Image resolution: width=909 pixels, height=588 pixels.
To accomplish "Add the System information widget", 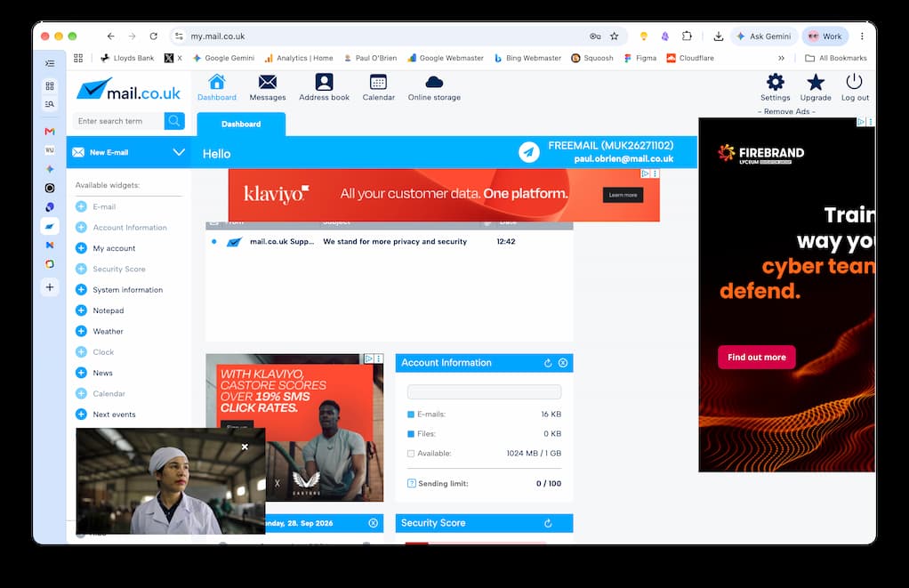I will pos(81,290).
